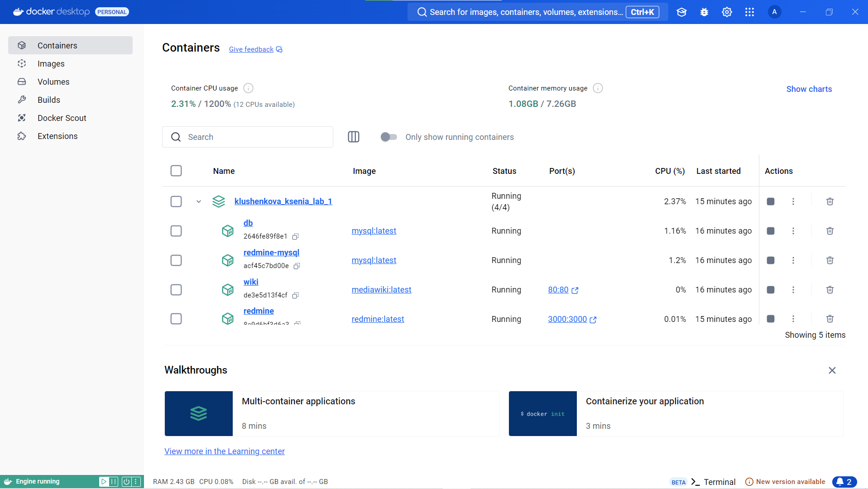Open the redmine:latest image link

378,319
